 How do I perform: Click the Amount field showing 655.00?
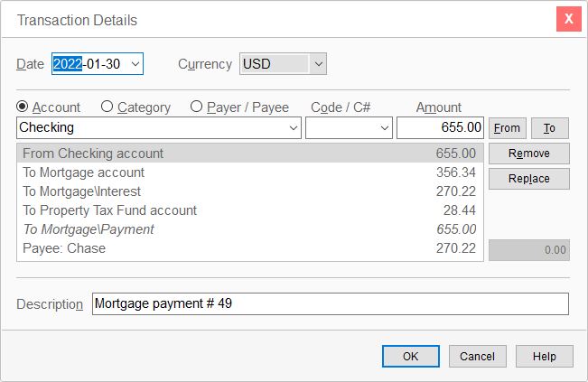[x=441, y=128]
